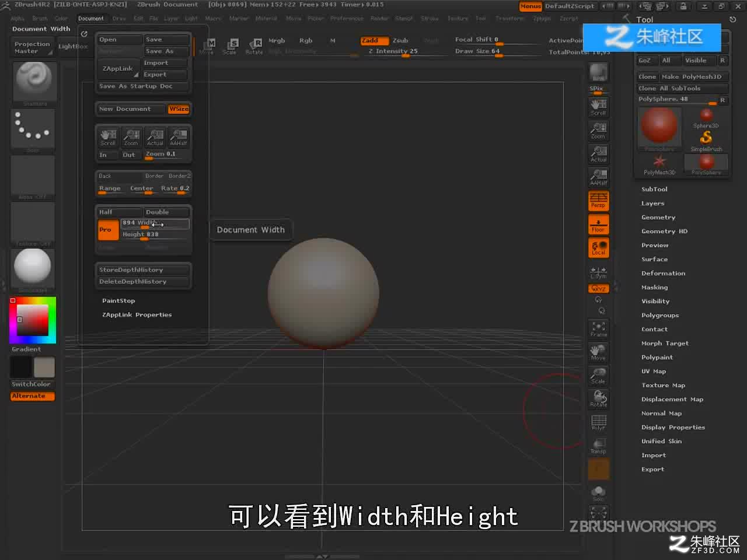Toggle the Alternate color button
Screen dimensions: 747x560
coord(33,396)
